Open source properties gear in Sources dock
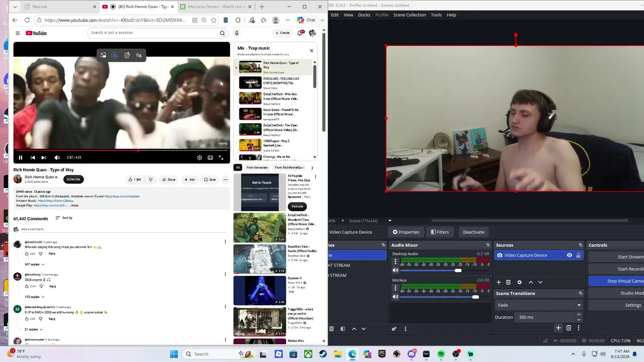This screenshot has width=644, height=362. pos(520,282)
